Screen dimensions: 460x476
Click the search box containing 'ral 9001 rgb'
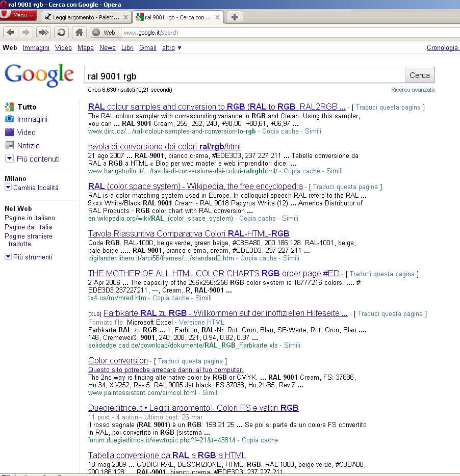coord(245,75)
